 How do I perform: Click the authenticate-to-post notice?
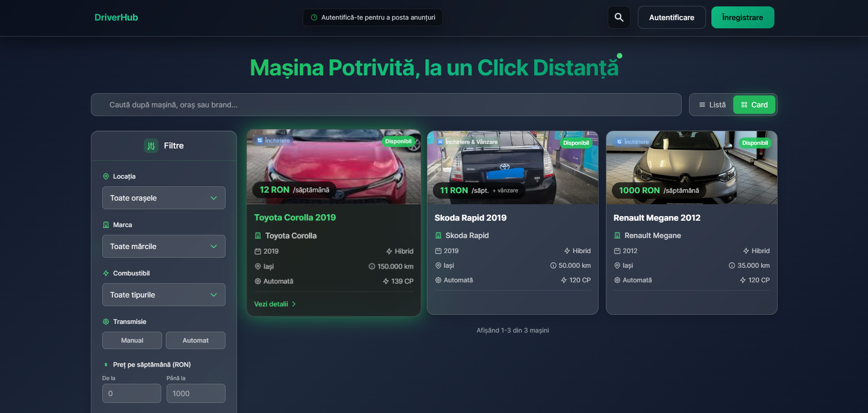click(373, 17)
